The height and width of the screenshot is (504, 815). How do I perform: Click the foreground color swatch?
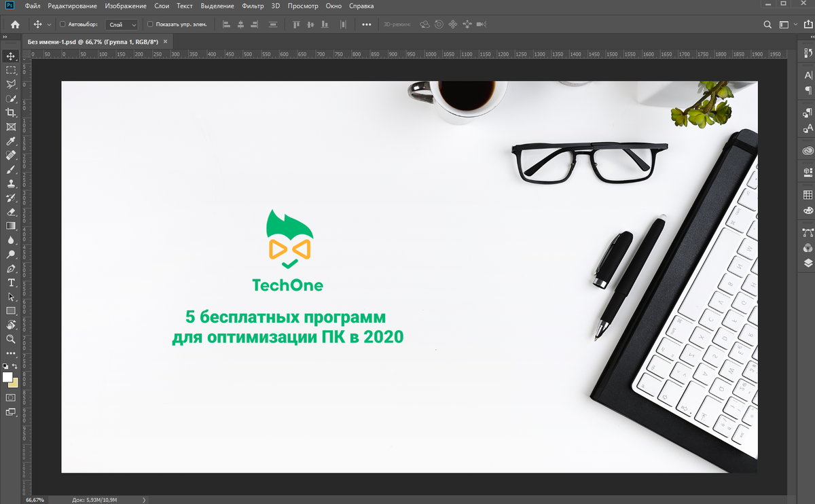[x=8, y=377]
